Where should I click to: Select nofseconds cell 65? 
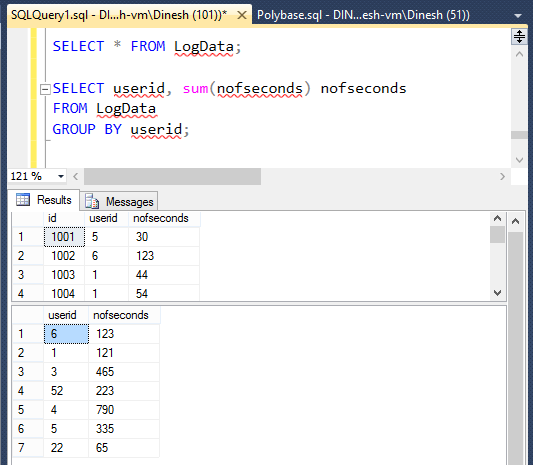pyautogui.click(x=124, y=448)
